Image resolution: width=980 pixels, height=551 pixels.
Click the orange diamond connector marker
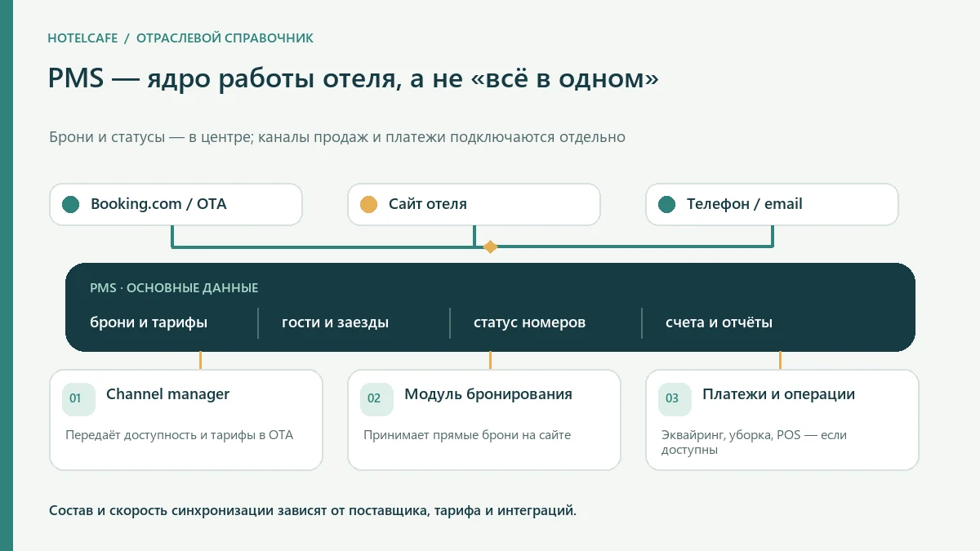pos(490,247)
